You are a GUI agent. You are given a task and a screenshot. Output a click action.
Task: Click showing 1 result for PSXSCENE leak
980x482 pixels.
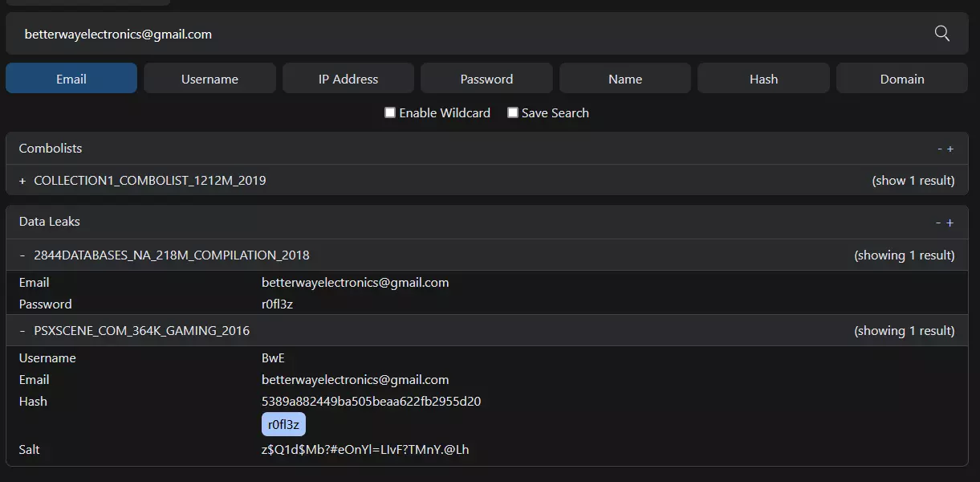click(x=905, y=331)
